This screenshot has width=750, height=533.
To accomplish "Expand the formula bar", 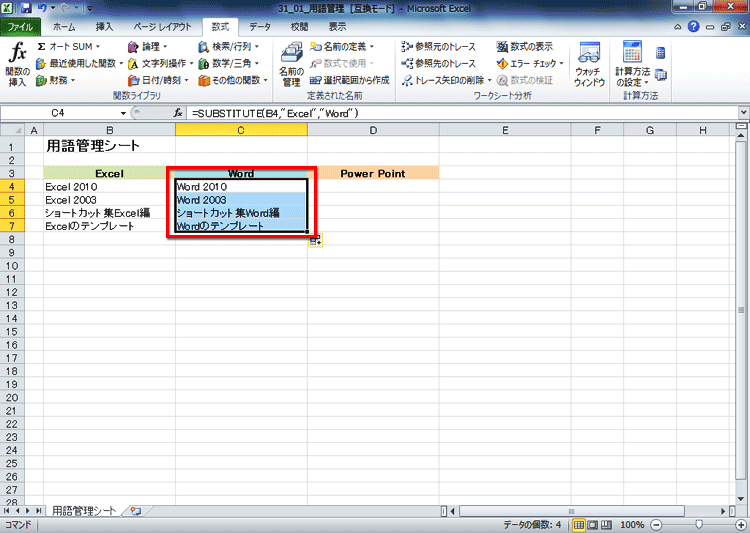I will pos(743,113).
